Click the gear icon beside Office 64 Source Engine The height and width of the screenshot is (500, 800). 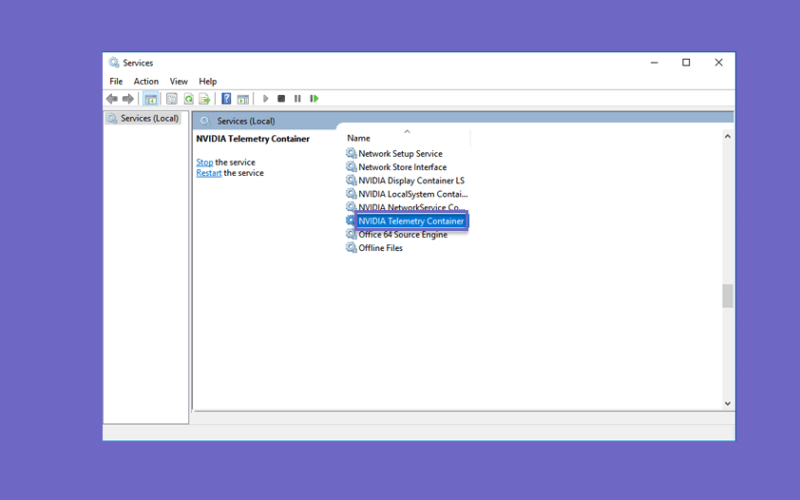(x=351, y=234)
